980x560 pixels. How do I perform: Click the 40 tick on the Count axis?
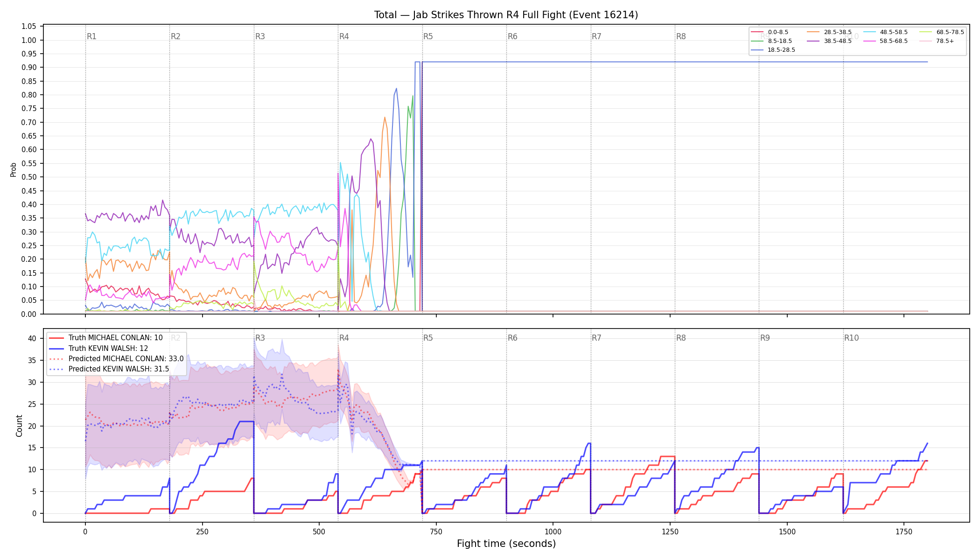(32, 338)
